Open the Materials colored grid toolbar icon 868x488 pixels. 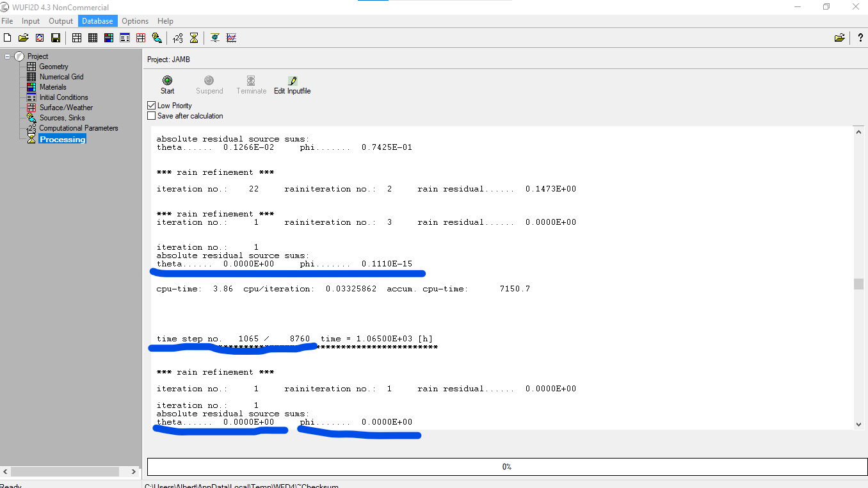(109, 38)
